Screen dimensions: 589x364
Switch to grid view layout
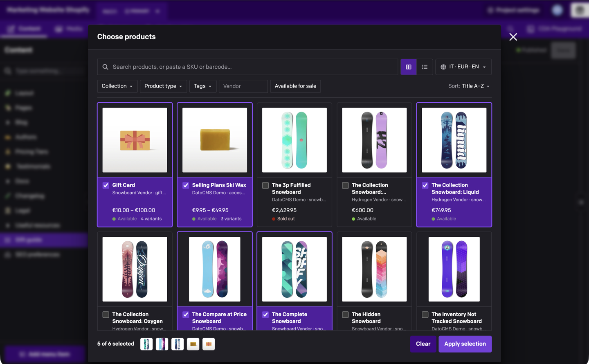pyautogui.click(x=409, y=67)
